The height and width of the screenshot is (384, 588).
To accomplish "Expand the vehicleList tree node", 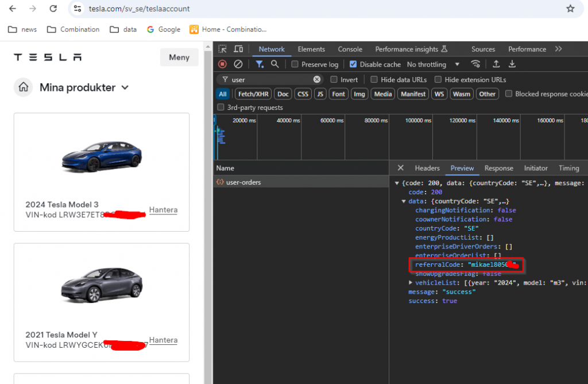I will click(411, 282).
